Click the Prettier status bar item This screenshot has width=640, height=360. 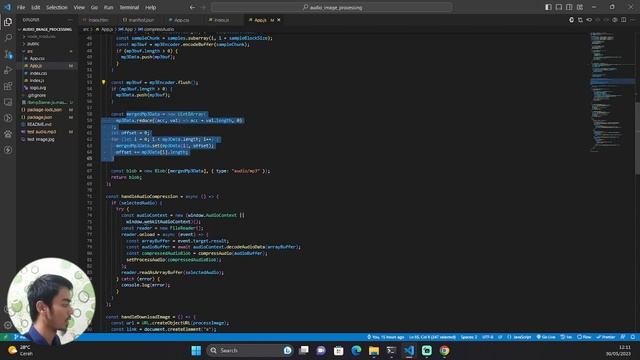coord(606,337)
